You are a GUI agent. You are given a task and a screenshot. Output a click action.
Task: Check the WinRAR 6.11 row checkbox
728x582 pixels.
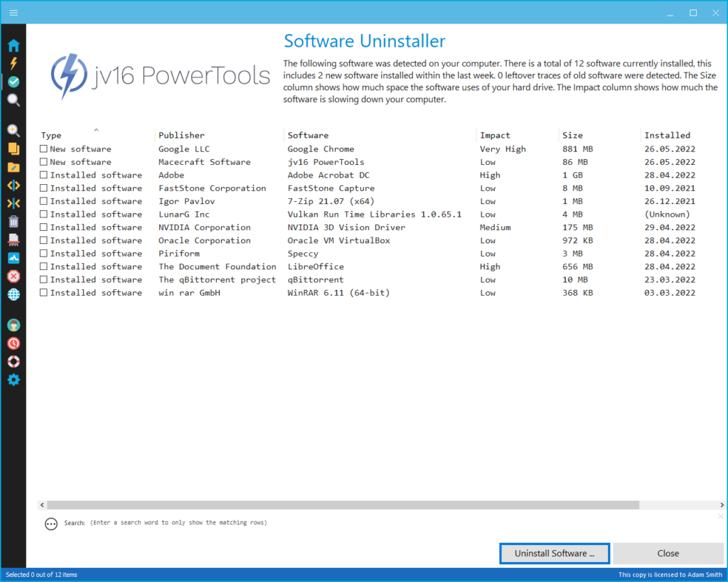[43, 292]
